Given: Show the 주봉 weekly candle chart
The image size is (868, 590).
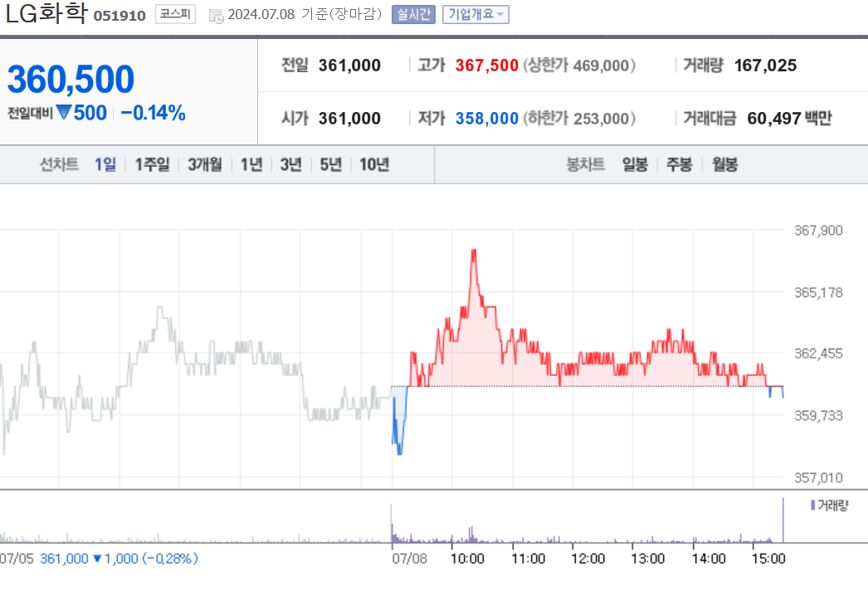Looking at the screenshot, I should (680, 164).
